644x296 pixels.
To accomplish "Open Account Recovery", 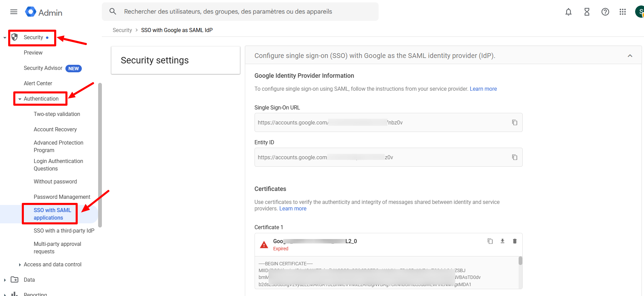I will [55, 129].
